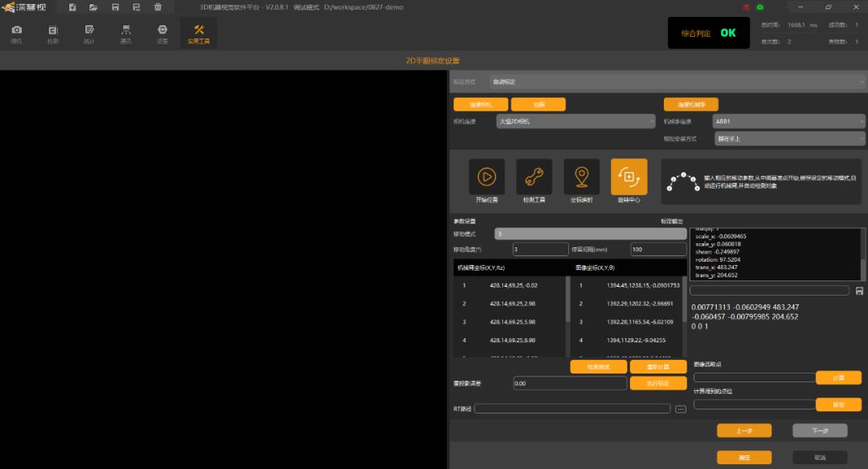The height and width of the screenshot is (469, 868).
Task: Open the 统计 statistics panel icon
Action: [x=88, y=32]
